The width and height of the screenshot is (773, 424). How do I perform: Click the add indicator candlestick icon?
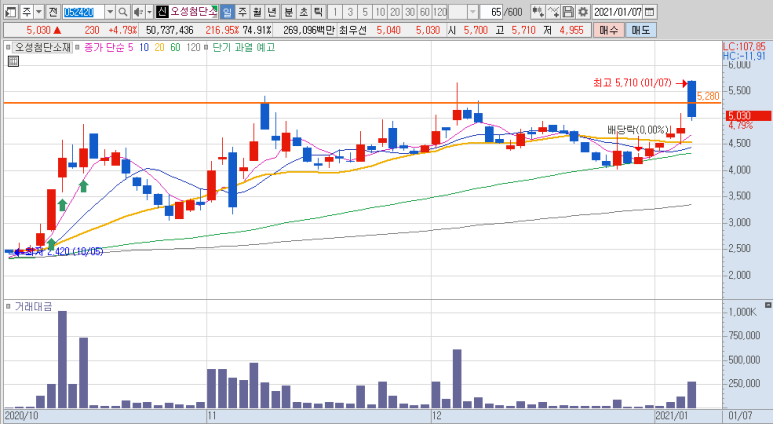click(x=539, y=12)
